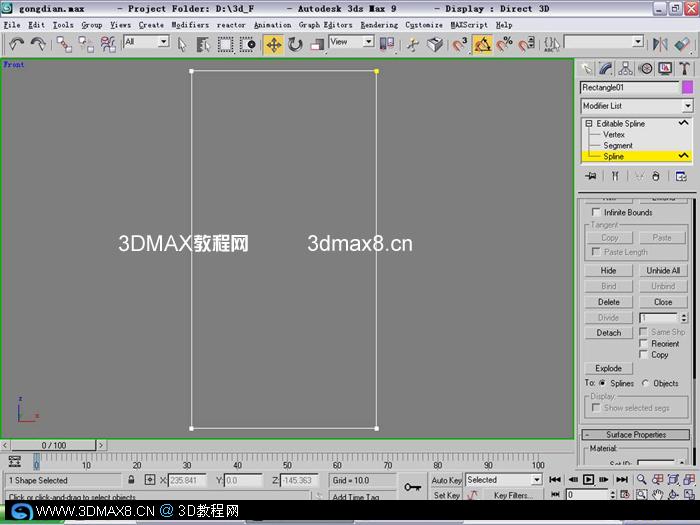Toggle the Spinner Snap icon
This screenshot has height=525, width=700.
click(527, 44)
